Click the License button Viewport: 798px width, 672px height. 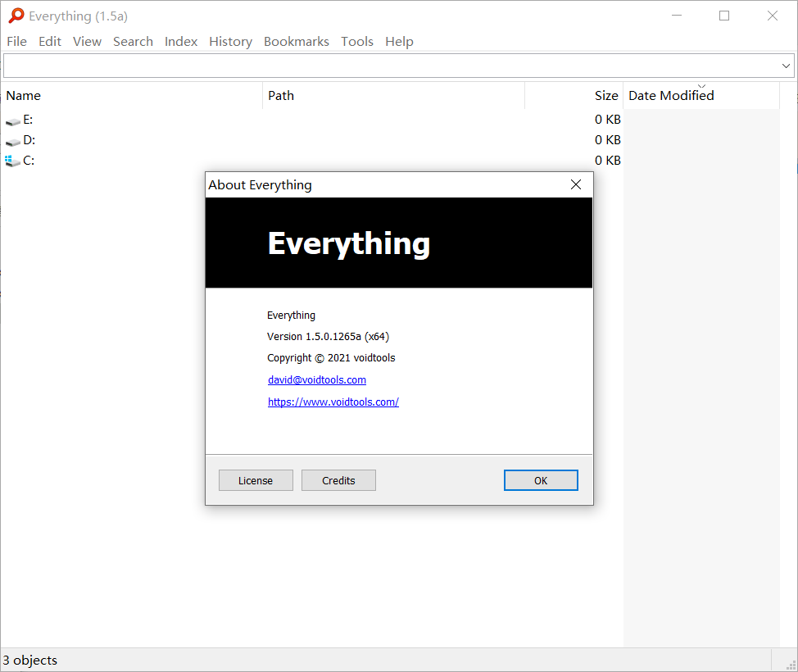(x=256, y=480)
